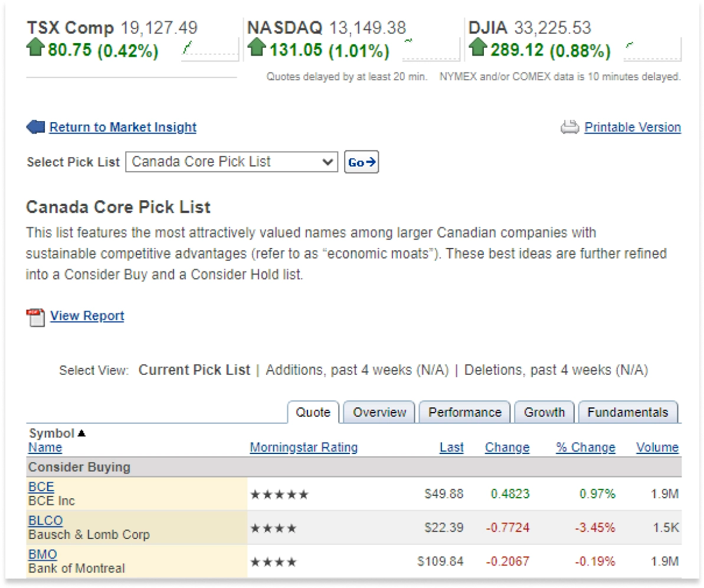This screenshot has width=704, height=588.
Task: Click the Canada Core Pick List heading
Action: point(118,207)
